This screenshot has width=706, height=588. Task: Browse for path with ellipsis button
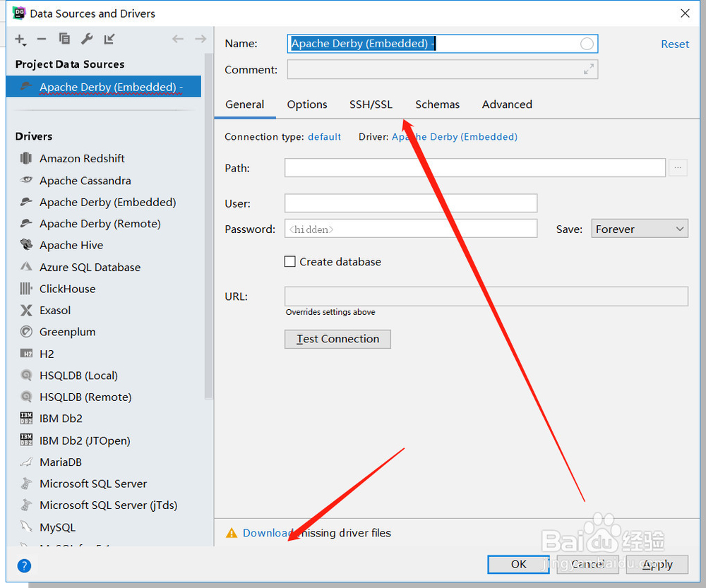coord(678,167)
